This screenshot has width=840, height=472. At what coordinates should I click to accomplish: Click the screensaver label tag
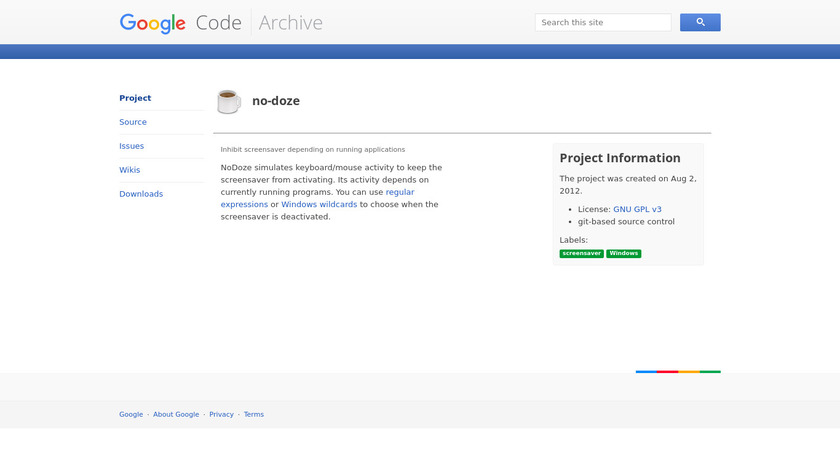[582, 254]
